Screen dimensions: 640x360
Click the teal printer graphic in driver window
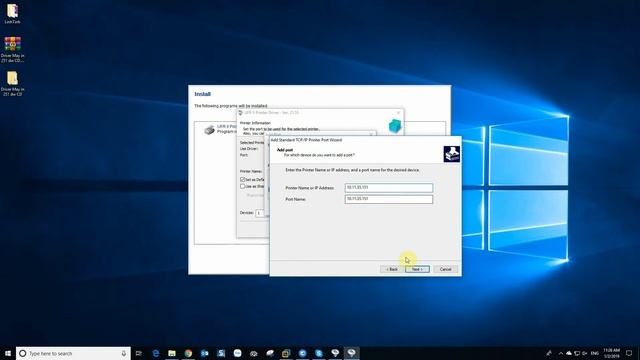click(395, 126)
